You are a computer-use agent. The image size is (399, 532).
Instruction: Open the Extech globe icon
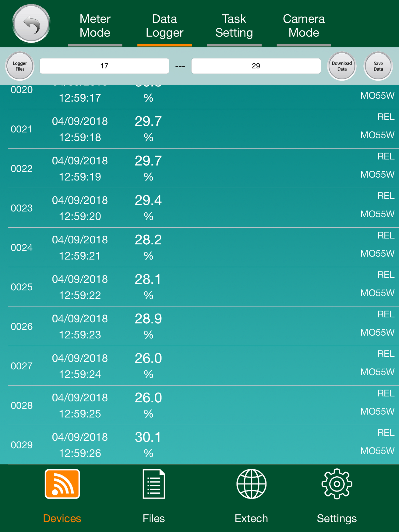251,484
